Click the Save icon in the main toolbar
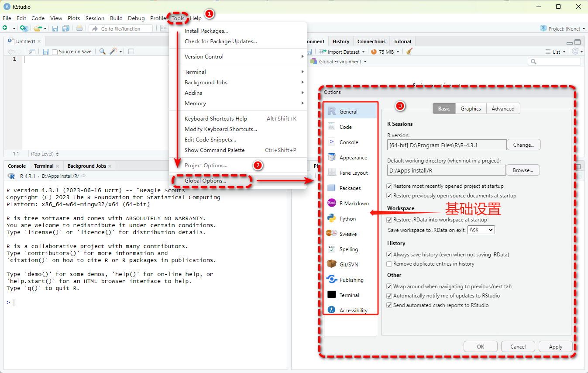The height and width of the screenshot is (373, 588). [x=55, y=28]
